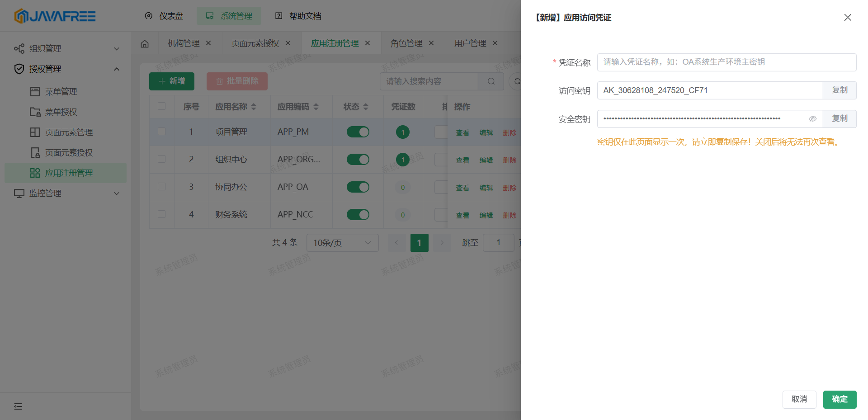Viewport: 868px width, 420px height.
Task: Switch to the 用户管理 tab
Action: coord(471,42)
